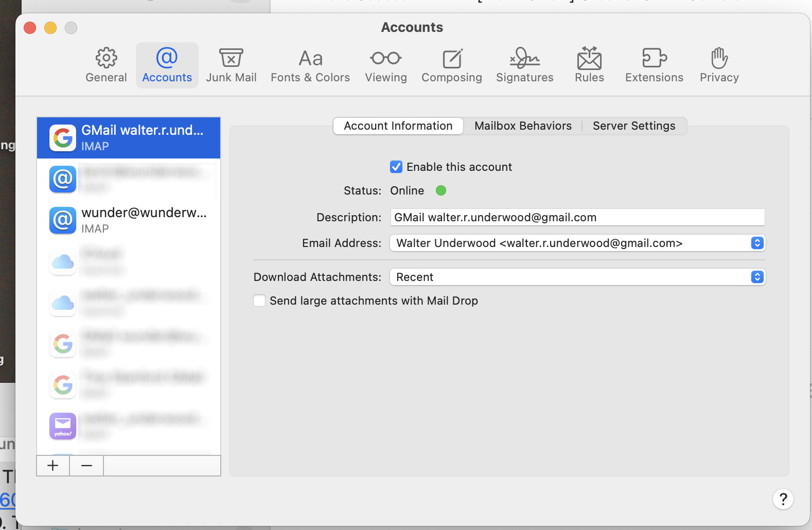Viewport: 812px width, 530px height.
Task: Select the wunder@wunderw... IMAP account
Action: tap(129, 220)
